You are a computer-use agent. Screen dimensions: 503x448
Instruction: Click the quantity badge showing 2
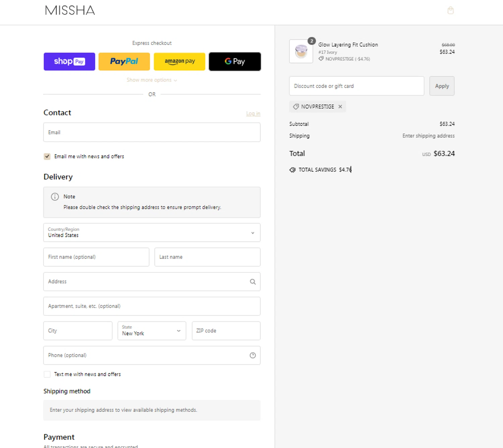coord(312,41)
